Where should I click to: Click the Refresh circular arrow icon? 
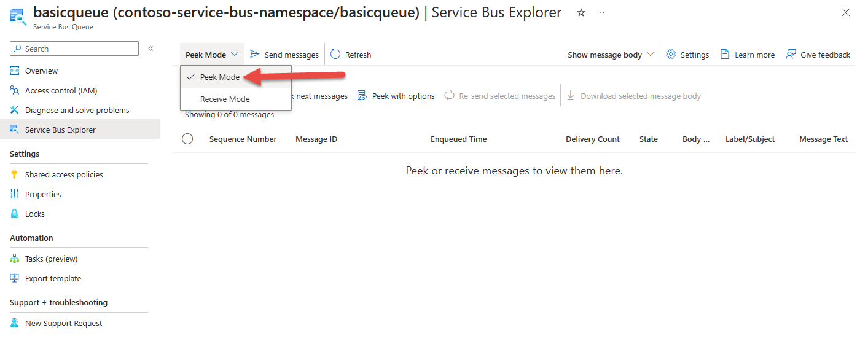coord(335,54)
